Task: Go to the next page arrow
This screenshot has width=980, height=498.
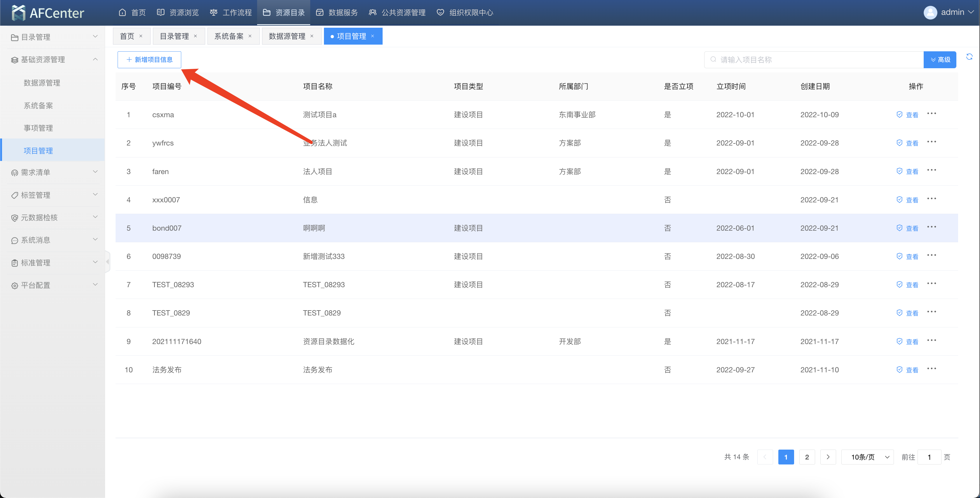Action: 828,457
